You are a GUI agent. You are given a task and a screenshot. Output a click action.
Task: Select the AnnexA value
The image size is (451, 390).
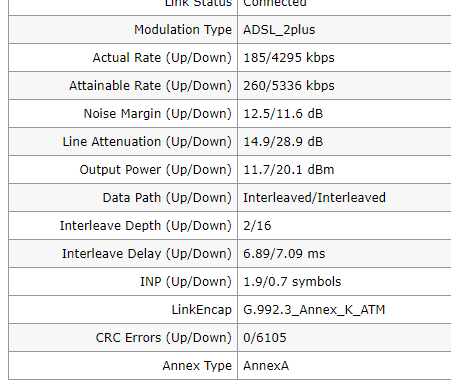pos(266,366)
